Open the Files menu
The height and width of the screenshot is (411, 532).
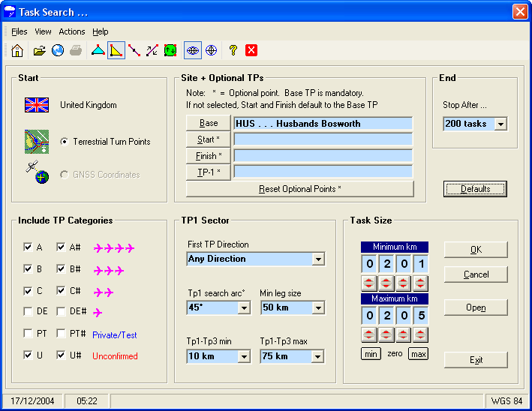[19, 31]
